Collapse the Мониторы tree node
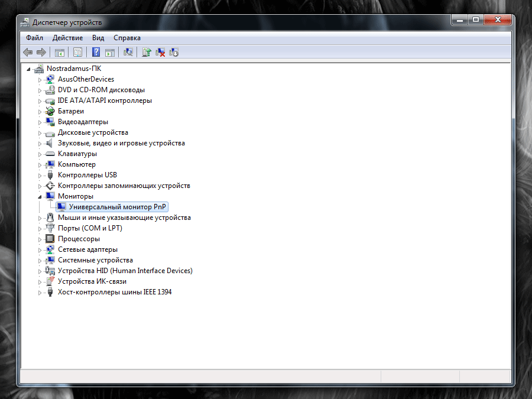532x399 pixels. tap(40, 196)
